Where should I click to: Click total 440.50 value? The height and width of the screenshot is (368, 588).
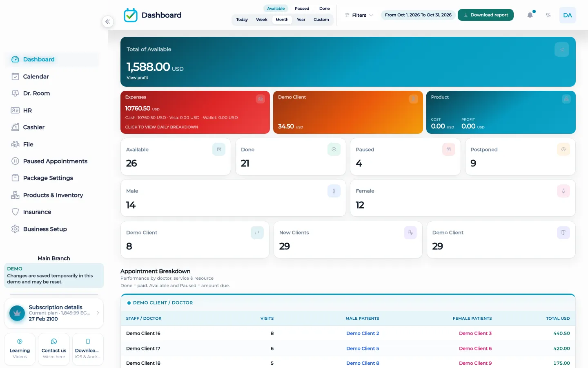[x=561, y=334]
